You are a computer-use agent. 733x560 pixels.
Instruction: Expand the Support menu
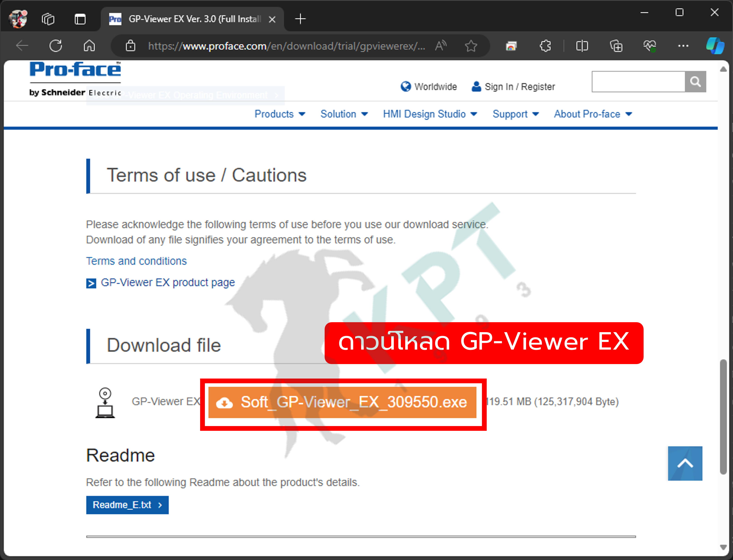click(516, 114)
